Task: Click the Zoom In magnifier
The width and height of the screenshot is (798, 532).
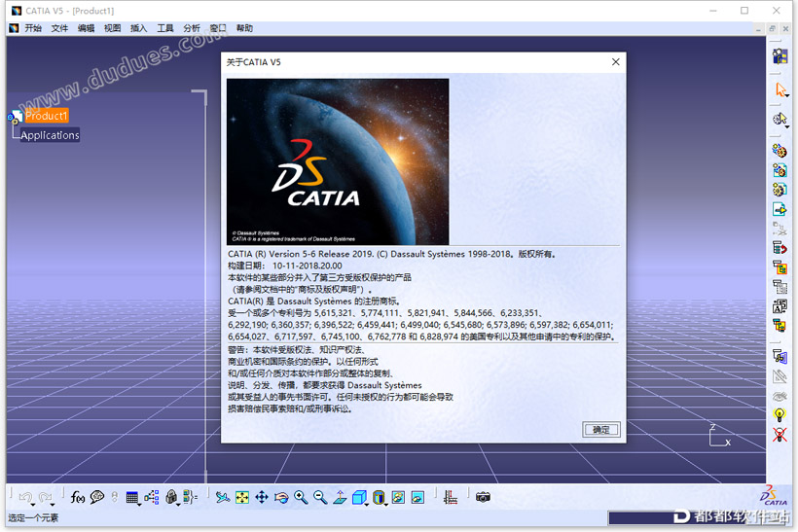Action: pyautogui.click(x=301, y=497)
